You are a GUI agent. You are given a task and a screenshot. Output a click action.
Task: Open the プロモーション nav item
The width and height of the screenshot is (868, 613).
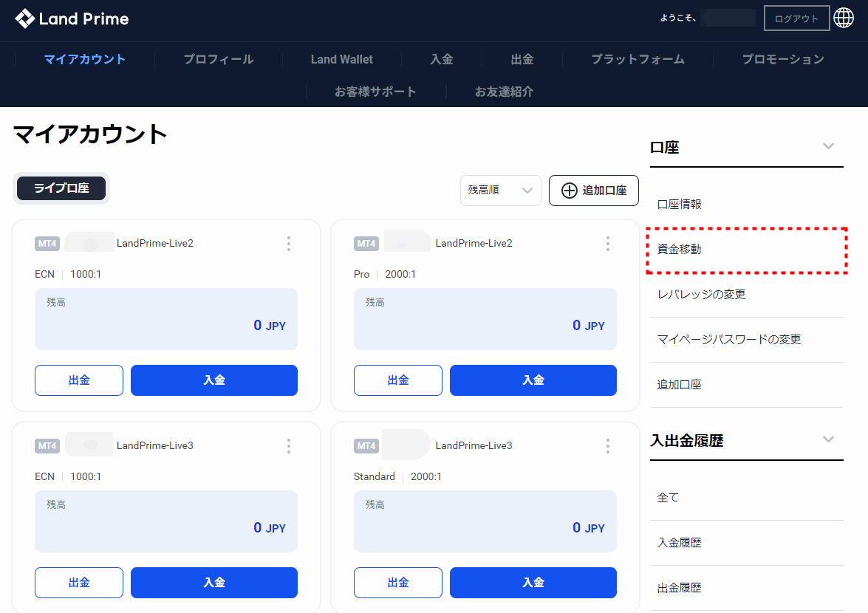click(783, 59)
